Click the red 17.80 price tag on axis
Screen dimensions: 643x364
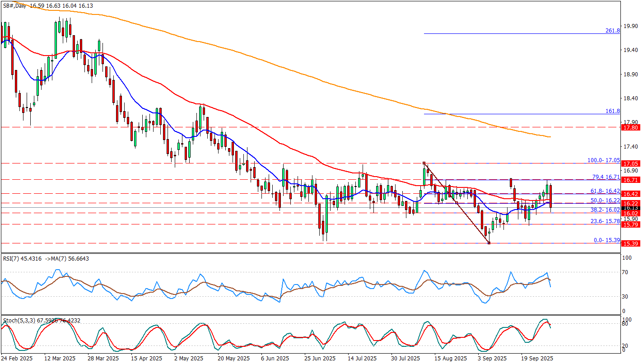630,128
